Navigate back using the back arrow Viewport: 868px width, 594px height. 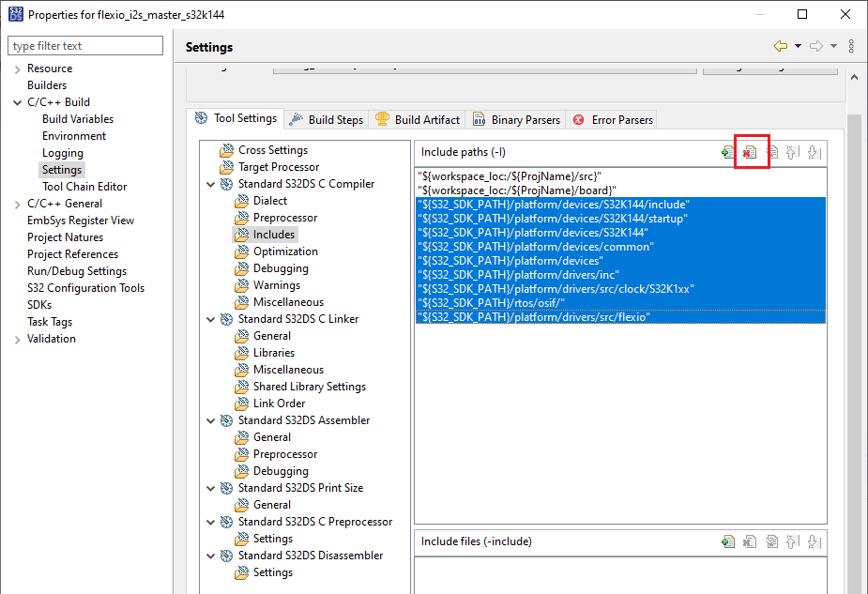click(780, 46)
